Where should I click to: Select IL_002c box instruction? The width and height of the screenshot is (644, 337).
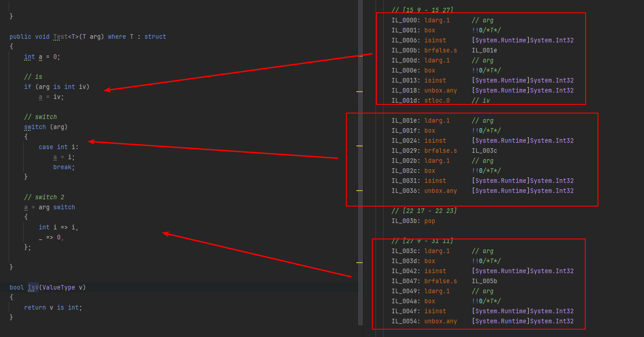pyautogui.click(x=446, y=171)
